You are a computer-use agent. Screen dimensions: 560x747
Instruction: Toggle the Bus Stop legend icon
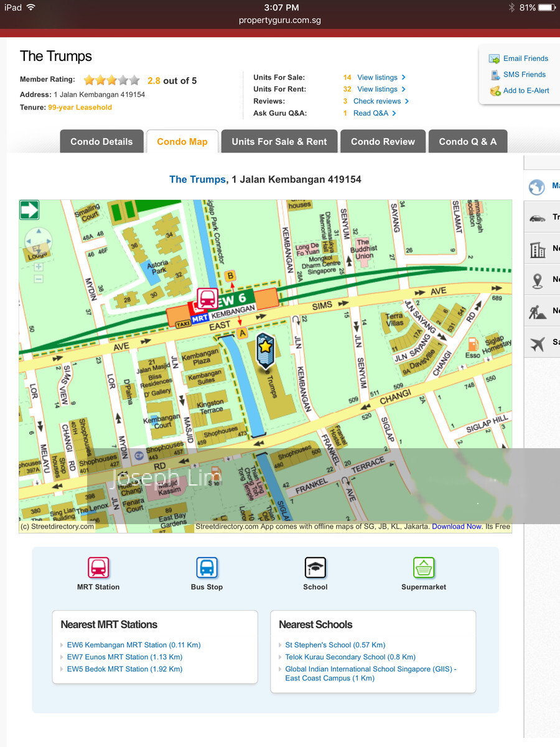coord(207,568)
